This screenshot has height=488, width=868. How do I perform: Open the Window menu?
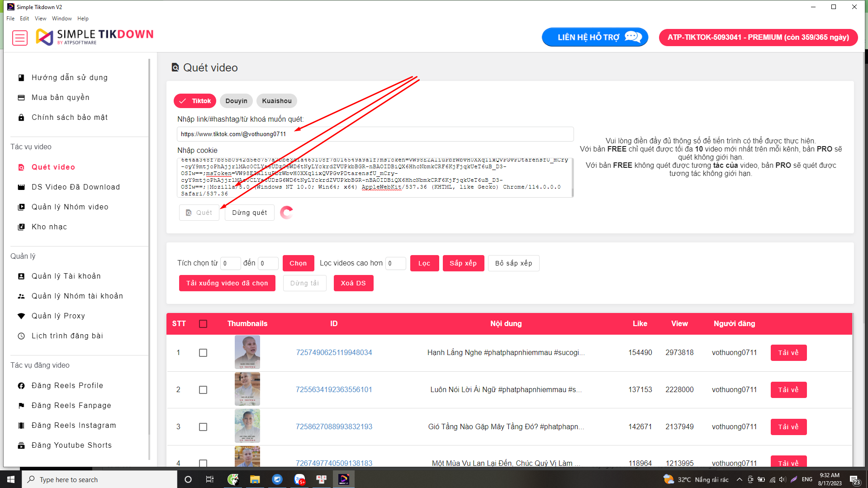pos(62,19)
